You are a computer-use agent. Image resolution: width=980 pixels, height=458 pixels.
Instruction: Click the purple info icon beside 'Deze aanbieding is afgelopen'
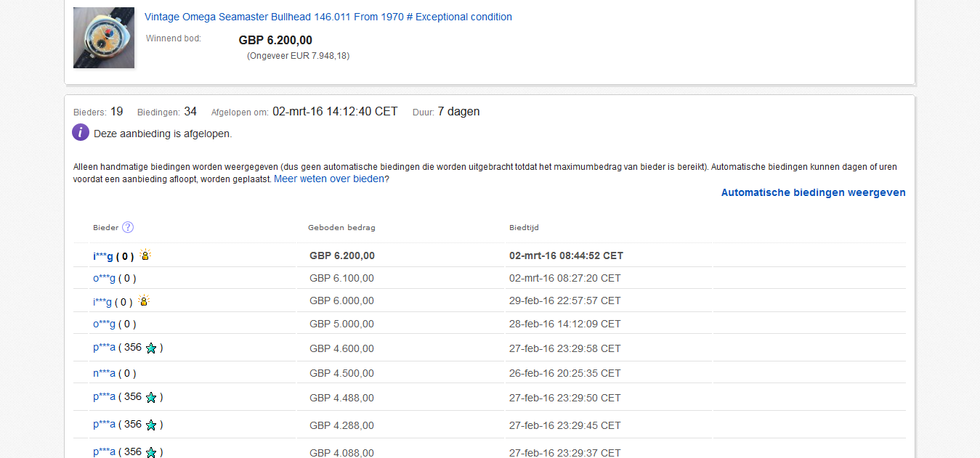click(x=81, y=133)
